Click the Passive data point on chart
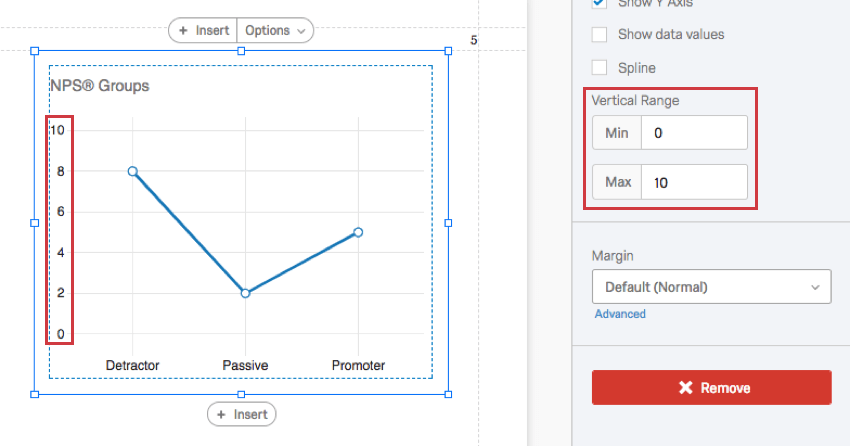Image resolution: width=850 pixels, height=446 pixels. pyautogui.click(x=246, y=293)
